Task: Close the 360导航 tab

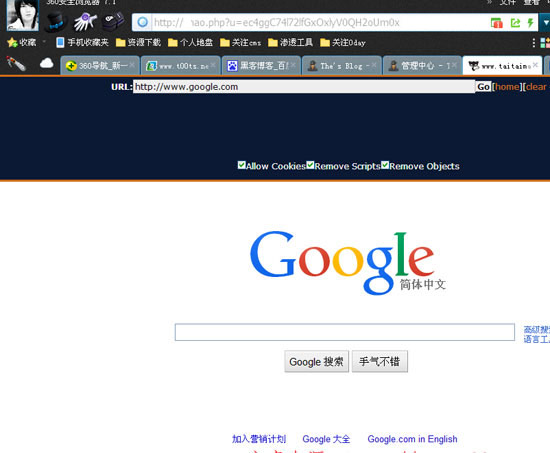Action: coord(132,65)
